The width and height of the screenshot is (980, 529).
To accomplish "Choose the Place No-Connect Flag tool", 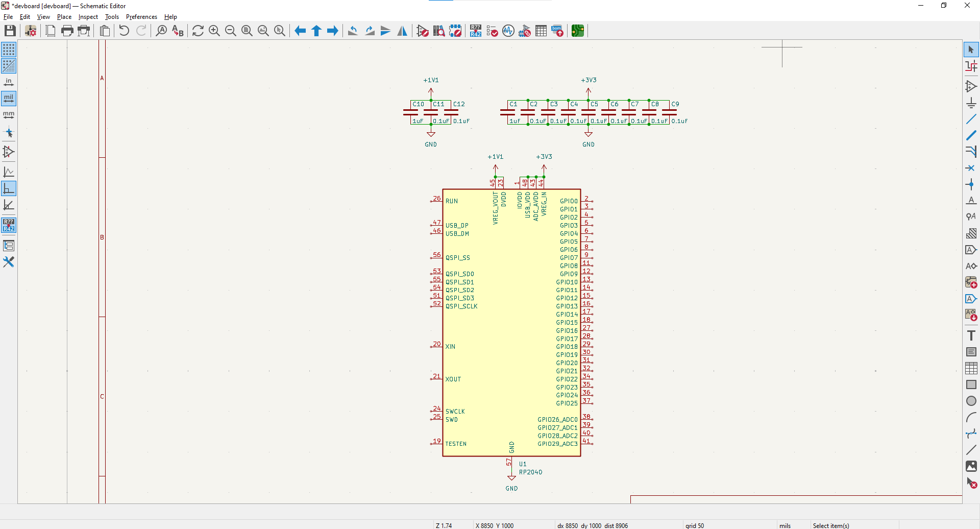I will point(971,168).
